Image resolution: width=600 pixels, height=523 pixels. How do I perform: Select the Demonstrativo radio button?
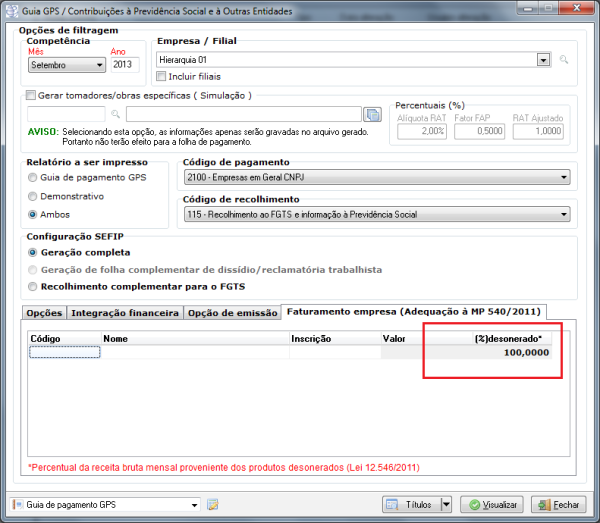(x=33, y=196)
